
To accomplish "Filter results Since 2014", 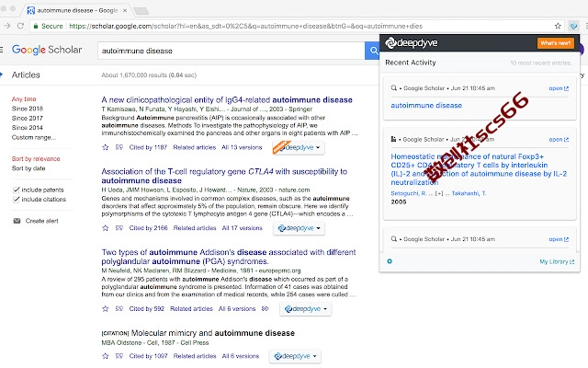I will click(x=28, y=128).
